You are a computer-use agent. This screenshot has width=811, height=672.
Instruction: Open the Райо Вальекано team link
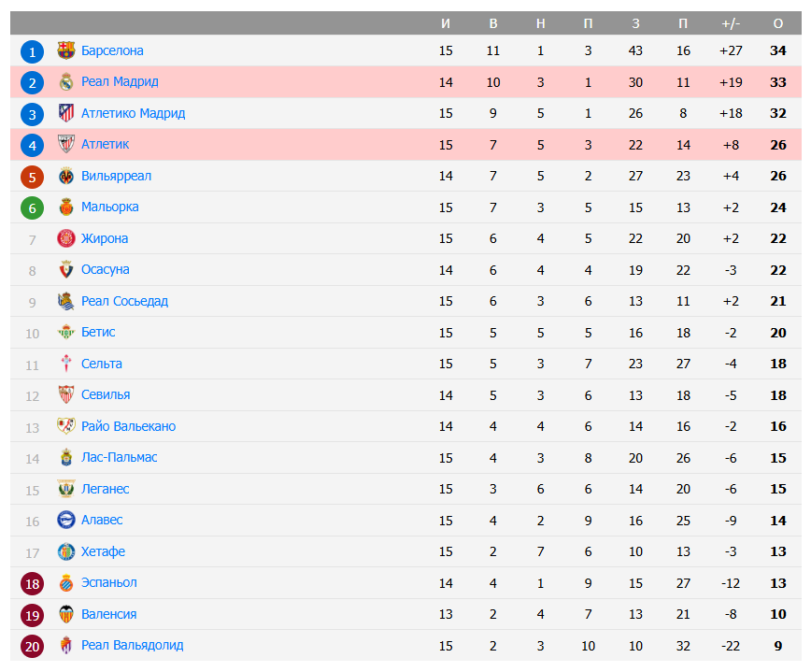coord(128,426)
